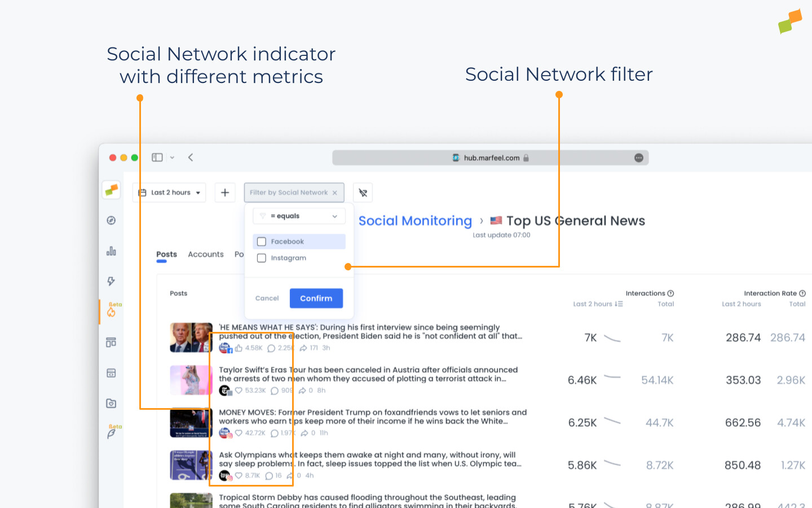
Task: Select the orange flame Beta feature in sidebar
Action: coord(111,312)
